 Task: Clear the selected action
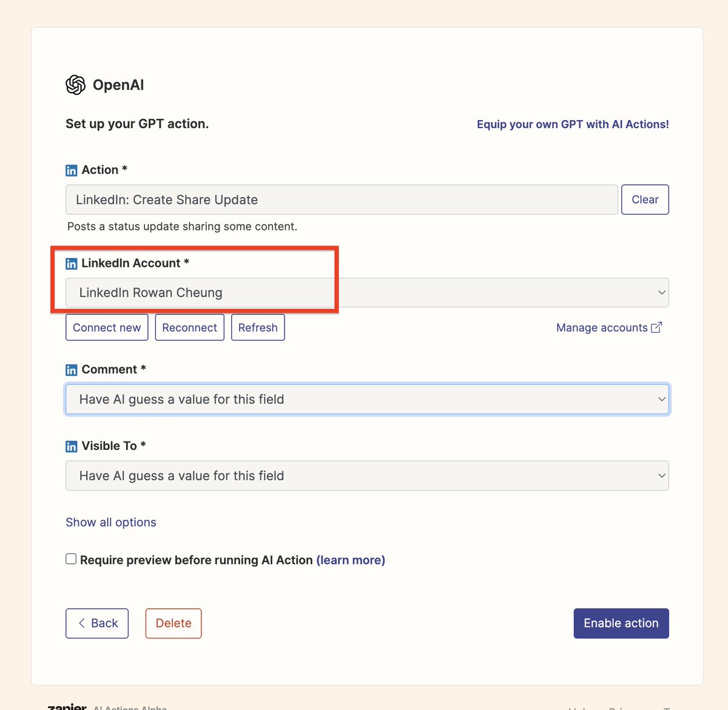click(x=645, y=200)
